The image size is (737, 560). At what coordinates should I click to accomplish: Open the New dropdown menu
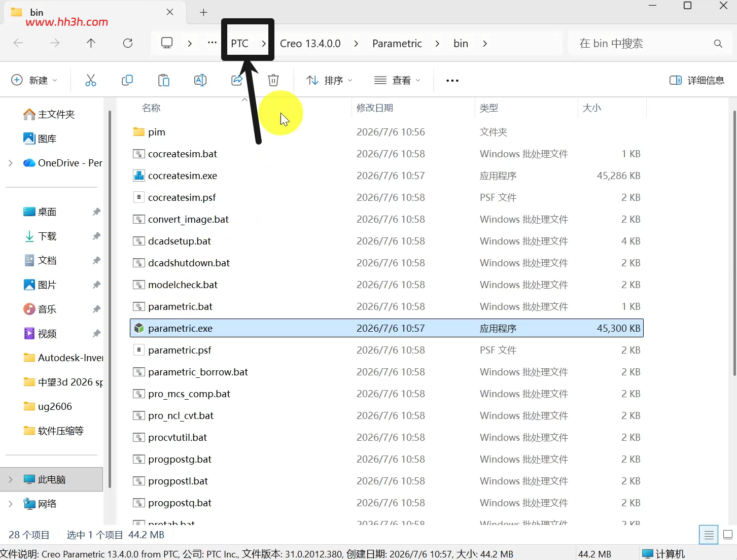(x=34, y=80)
